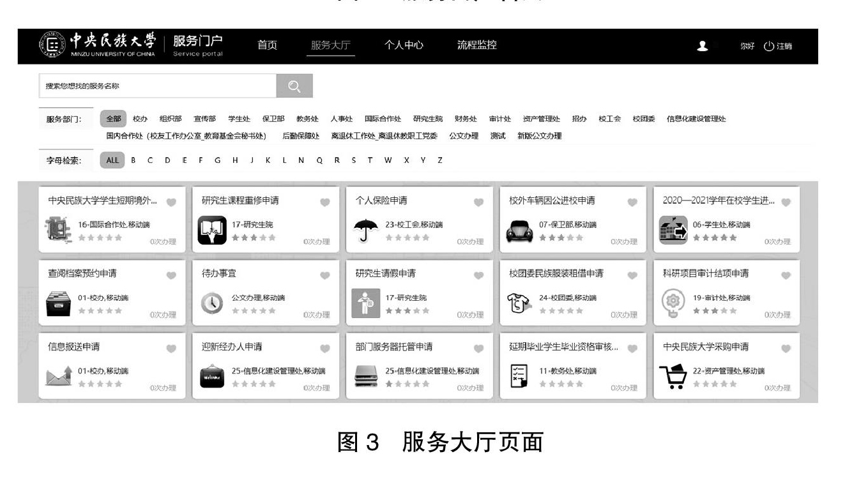Favorite 研究生请假申请 with heart

tap(478, 275)
